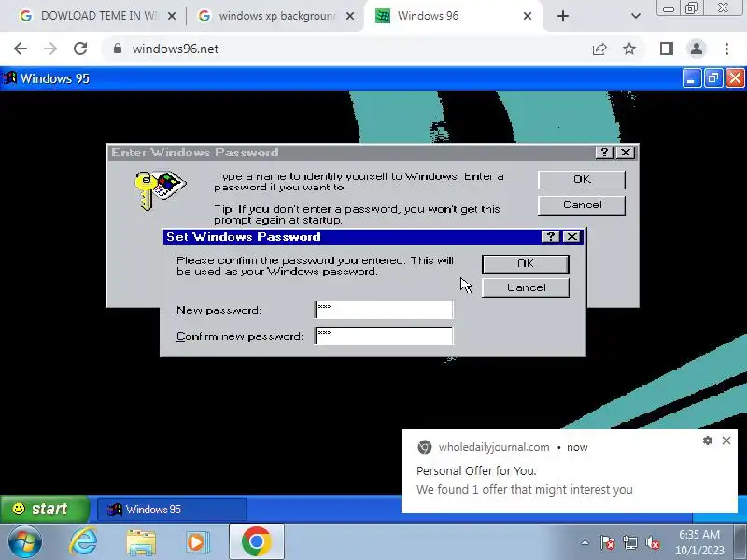Click the muted volume tray icon
This screenshot has width=747, height=560.
pos(652,542)
